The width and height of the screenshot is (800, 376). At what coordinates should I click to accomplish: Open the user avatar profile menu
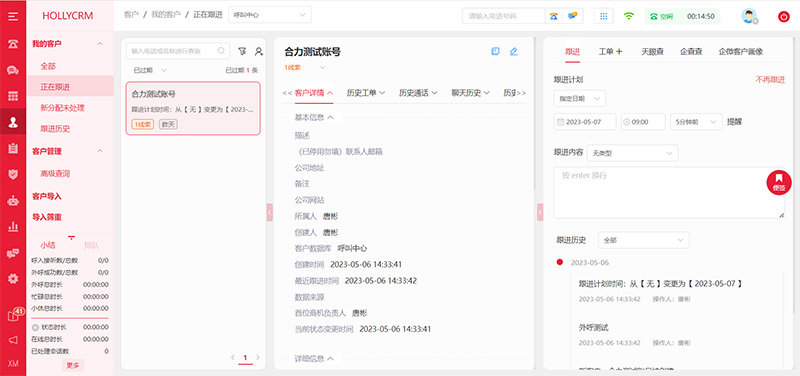pos(749,16)
